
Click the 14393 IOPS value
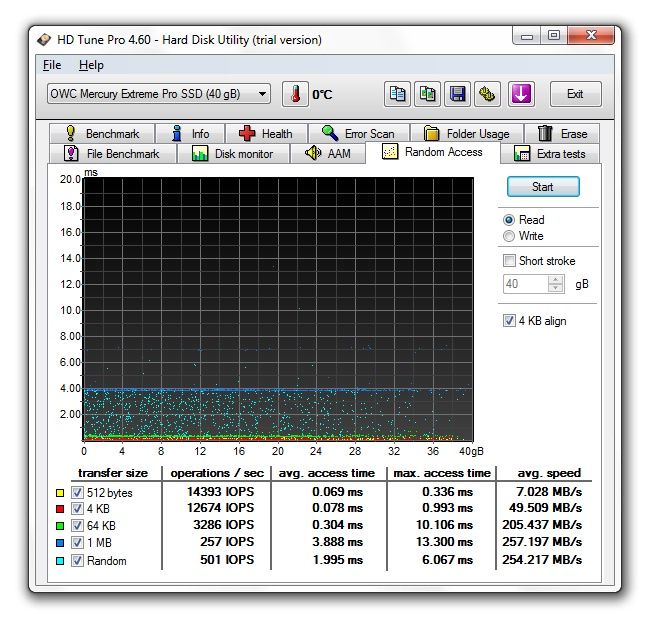[x=221, y=492]
